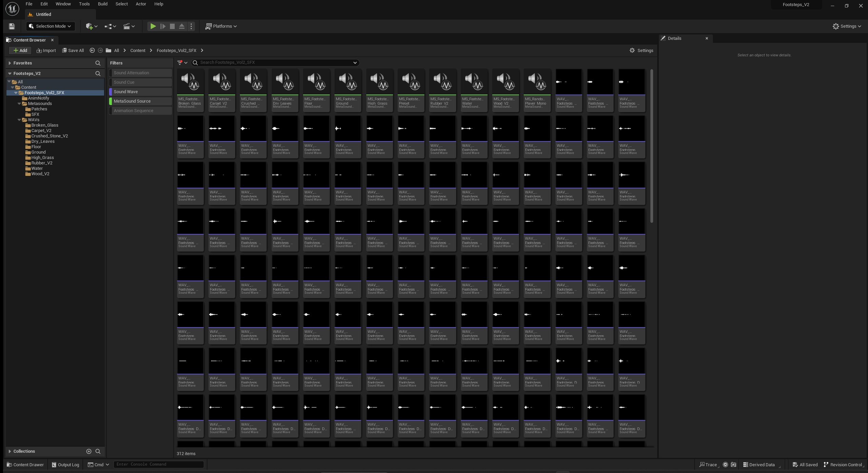The image size is (868, 473).
Task: Click the Skip frame playback icon
Action: click(163, 26)
